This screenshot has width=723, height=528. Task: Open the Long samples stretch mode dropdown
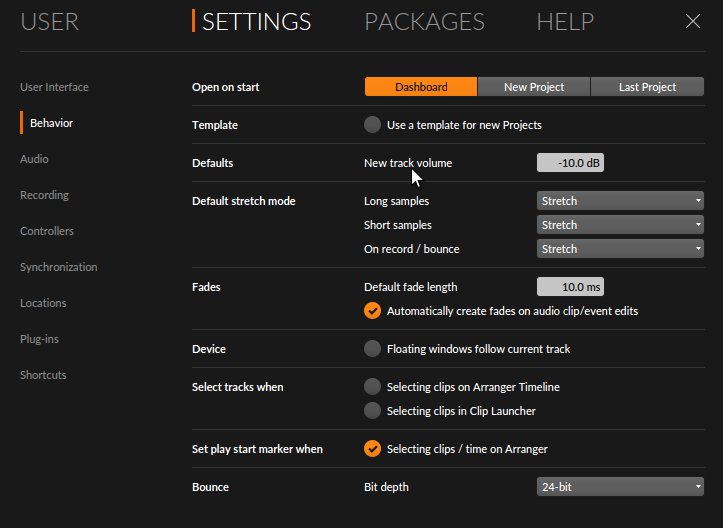click(x=620, y=201)
